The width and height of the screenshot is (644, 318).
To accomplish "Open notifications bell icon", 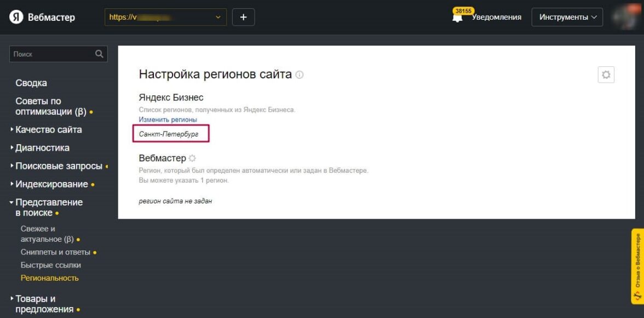I will click(457, 18).
